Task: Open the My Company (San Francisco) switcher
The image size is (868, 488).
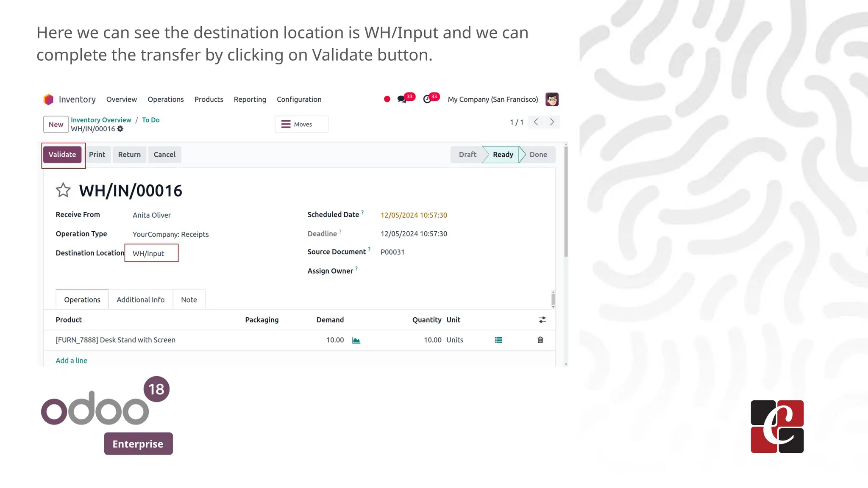Action: (493, 99)
